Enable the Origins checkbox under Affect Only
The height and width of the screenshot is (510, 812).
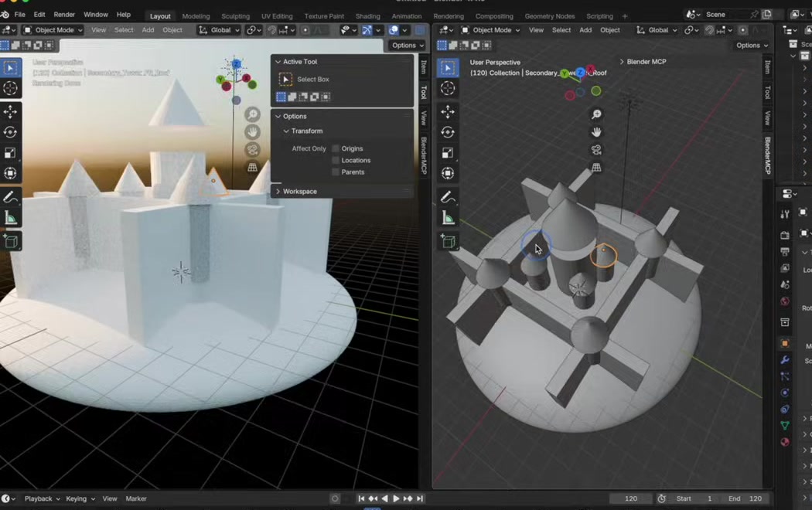(336, 148)
